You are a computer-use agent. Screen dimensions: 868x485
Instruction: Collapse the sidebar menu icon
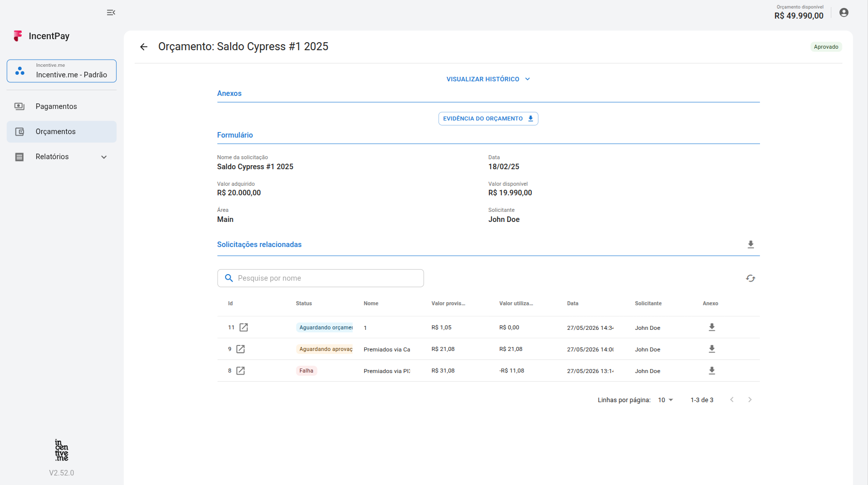click(x=111, y=13)
